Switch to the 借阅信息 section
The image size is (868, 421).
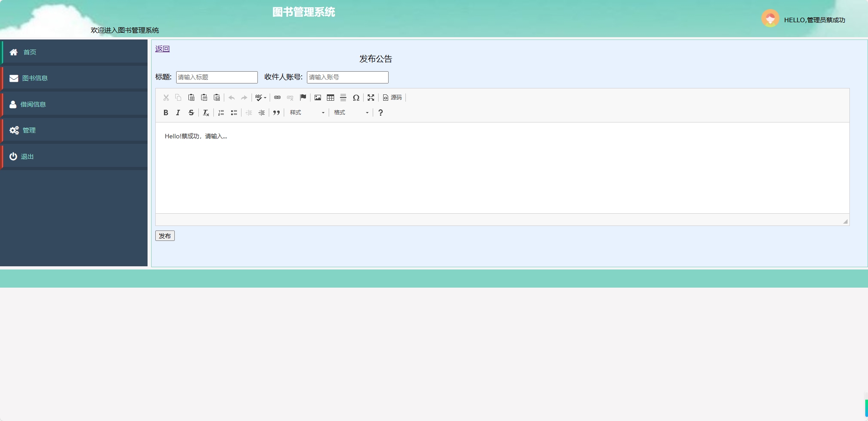click(33, 104)
